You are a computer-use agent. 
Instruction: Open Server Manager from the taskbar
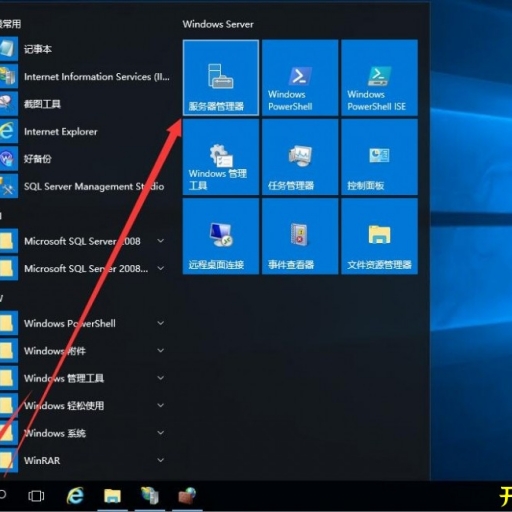150,496
